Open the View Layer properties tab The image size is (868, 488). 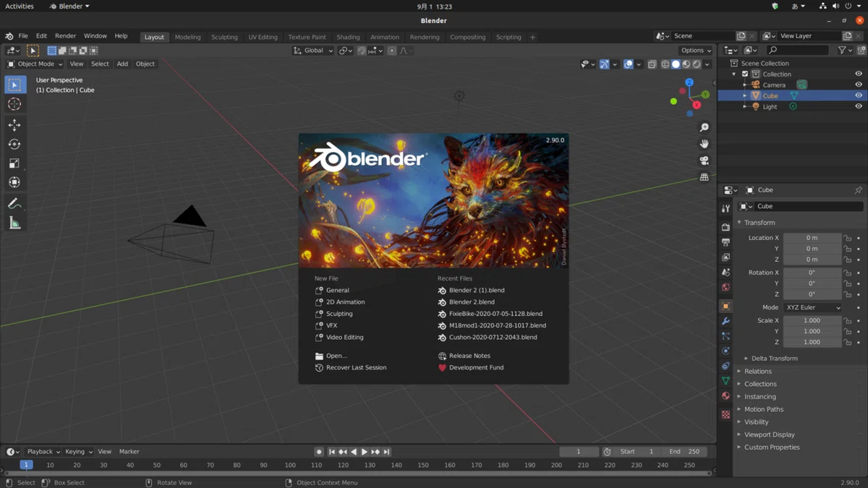(726, 257)
